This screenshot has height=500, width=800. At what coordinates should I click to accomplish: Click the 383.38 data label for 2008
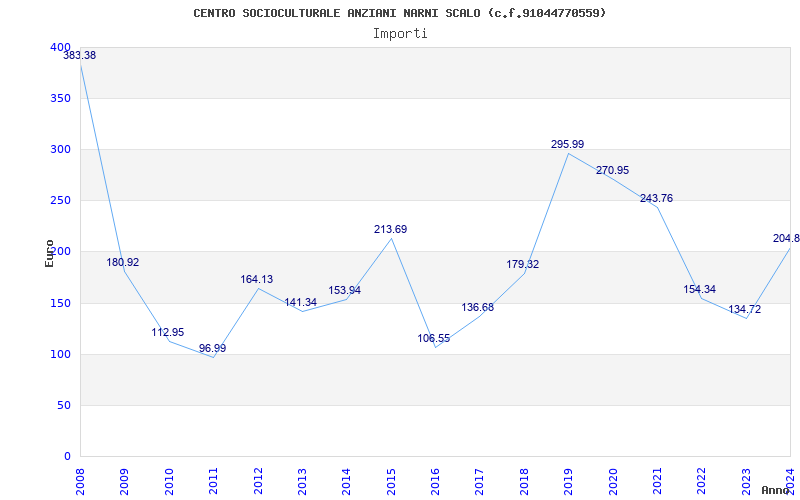[x=79, y=56]
